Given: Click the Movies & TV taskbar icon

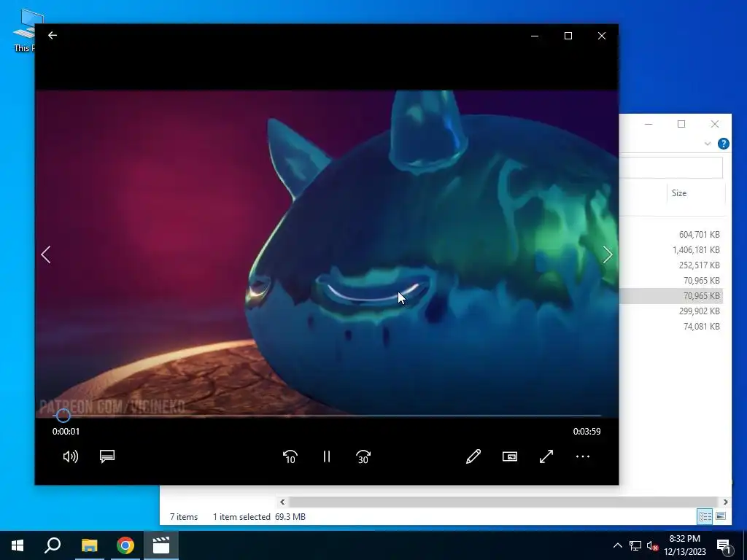Looking at the screenshot, I should coord(161,545).
